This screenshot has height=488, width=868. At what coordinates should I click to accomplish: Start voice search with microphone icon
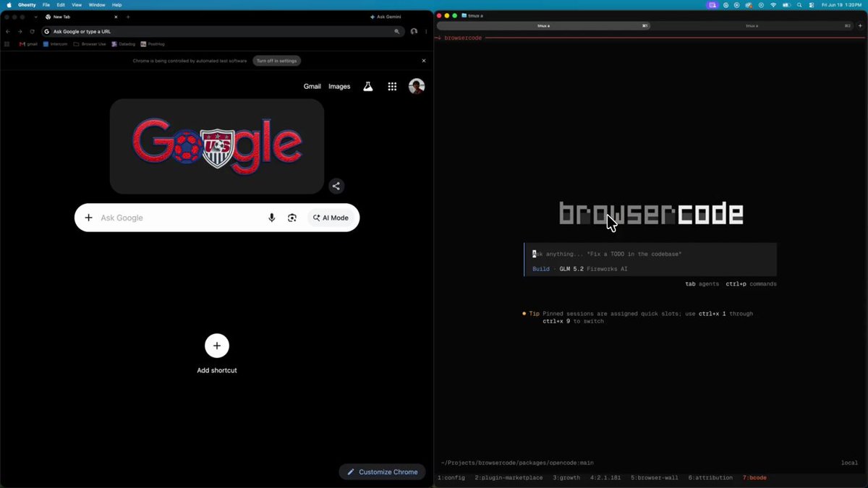coord(272,218)
